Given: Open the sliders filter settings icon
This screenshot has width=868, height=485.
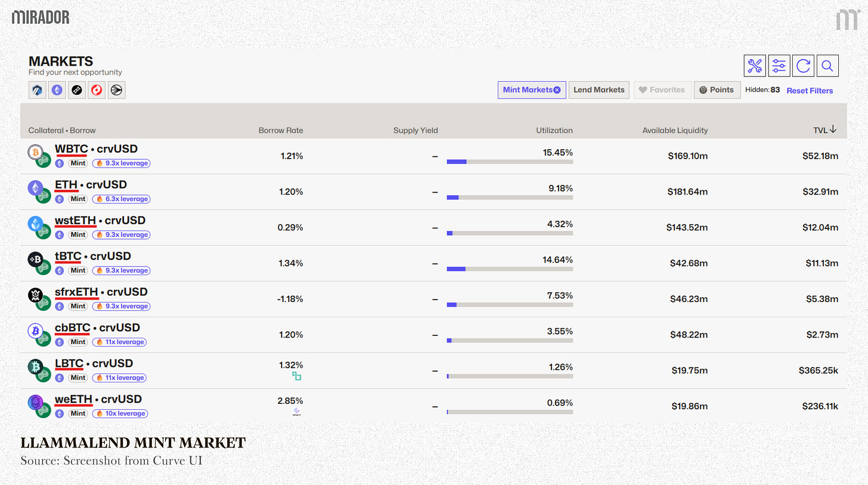Looking at the screenshot, I should [779, 66].
